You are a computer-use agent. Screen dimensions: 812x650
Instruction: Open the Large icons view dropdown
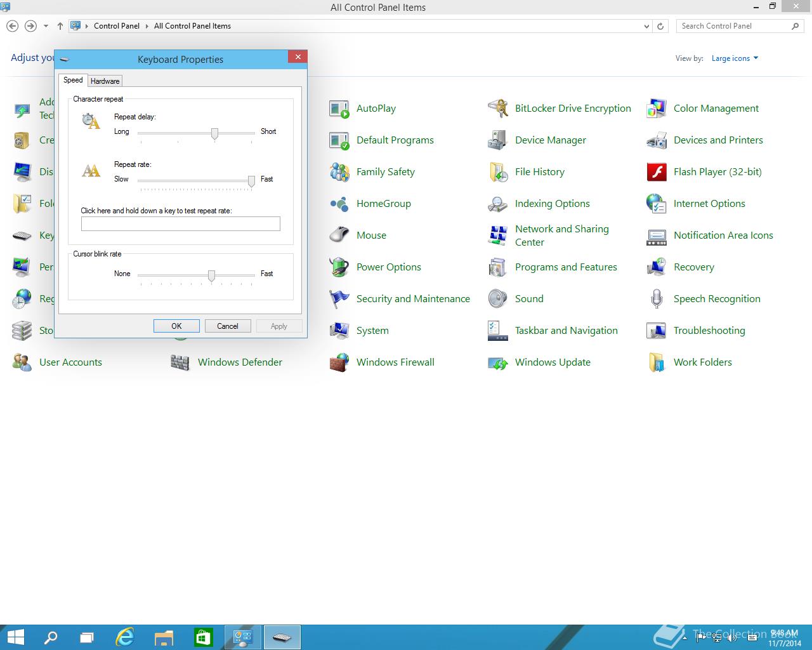tap(735, 58)
